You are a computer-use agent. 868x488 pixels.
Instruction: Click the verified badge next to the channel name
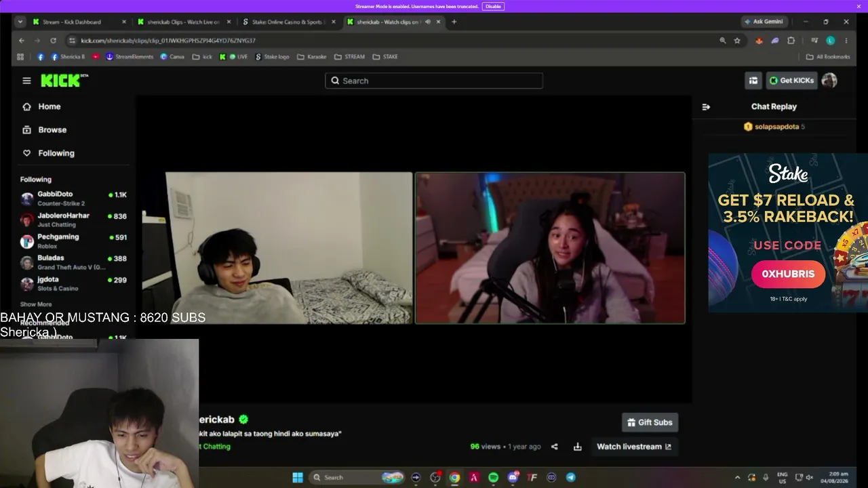coord(243,420)
